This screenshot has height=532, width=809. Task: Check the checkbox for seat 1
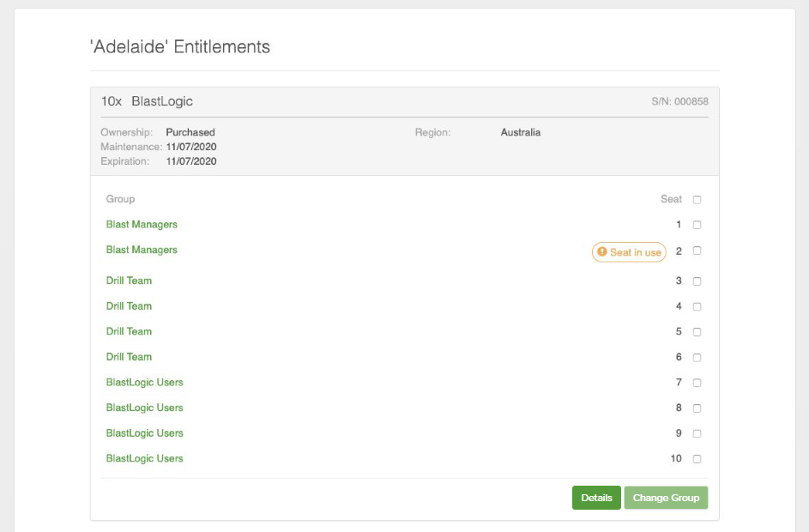point(697,226)
